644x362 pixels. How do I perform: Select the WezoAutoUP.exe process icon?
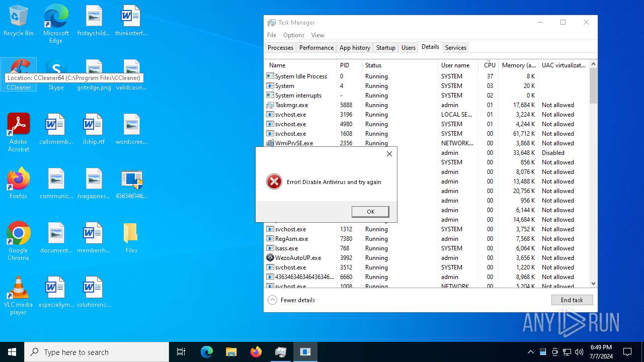(x=270, y=258)
